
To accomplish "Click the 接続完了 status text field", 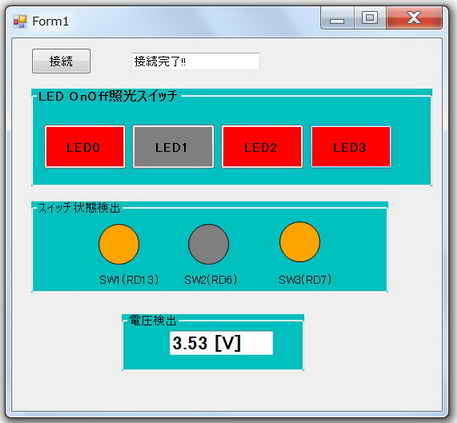I will point(196,62).
